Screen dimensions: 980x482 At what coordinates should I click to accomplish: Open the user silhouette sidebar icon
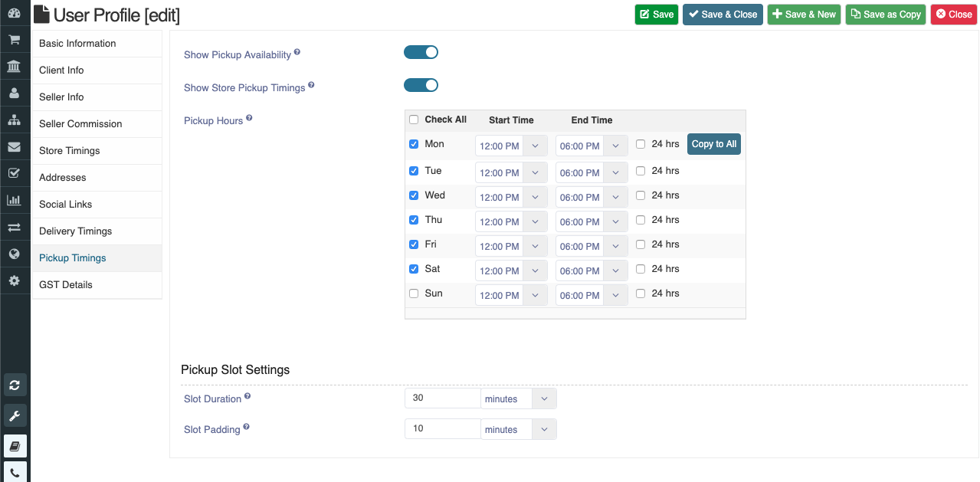[x=14, y=93]
